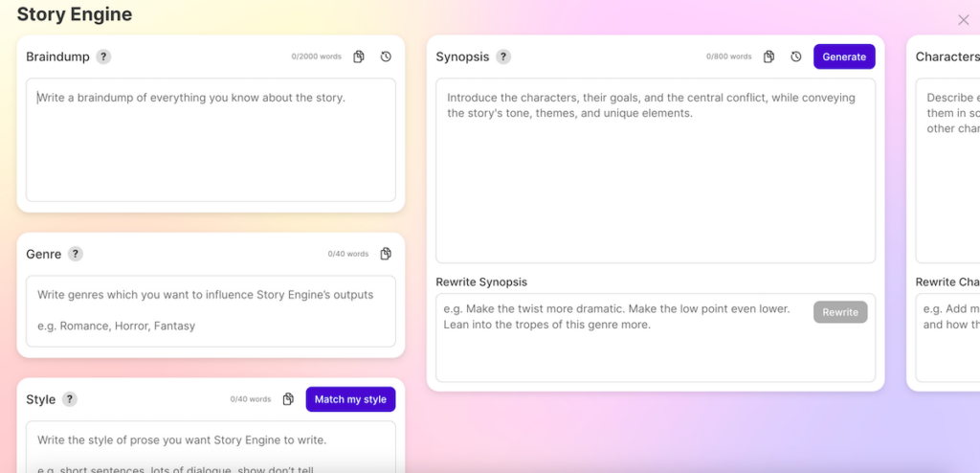980x473 pixels.
Task: Copy the Braindump contents with the clipboard icon
Action: pos(359,56)
